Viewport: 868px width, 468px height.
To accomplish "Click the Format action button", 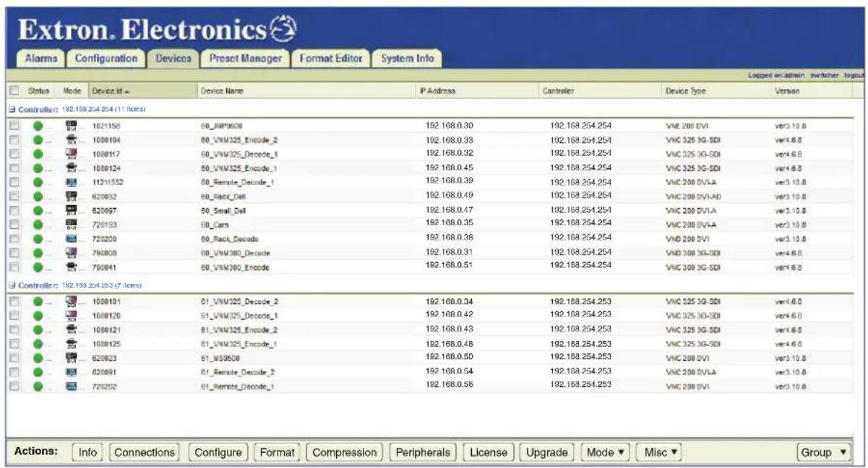I will 277,452.
